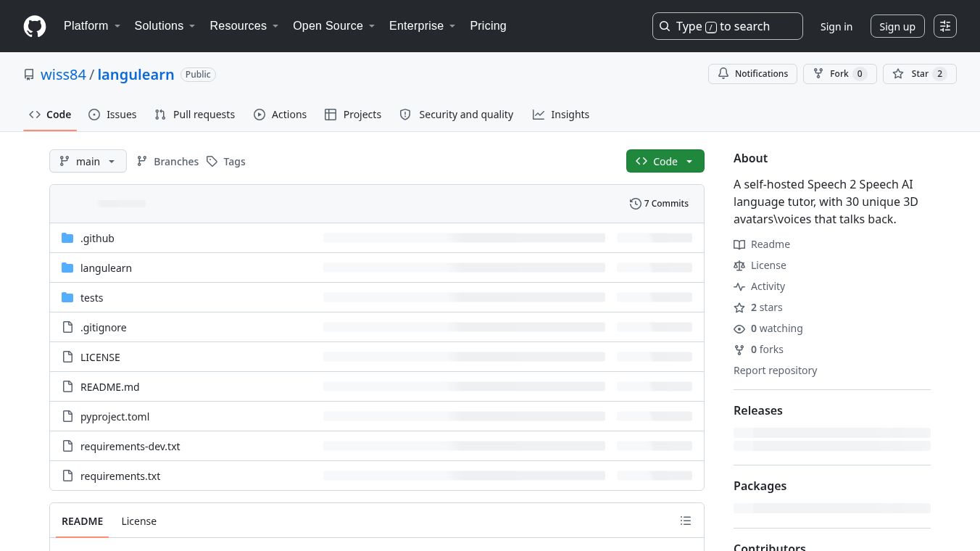Click the commit history clock icon

pyautogui.click(x=636, y=204)
